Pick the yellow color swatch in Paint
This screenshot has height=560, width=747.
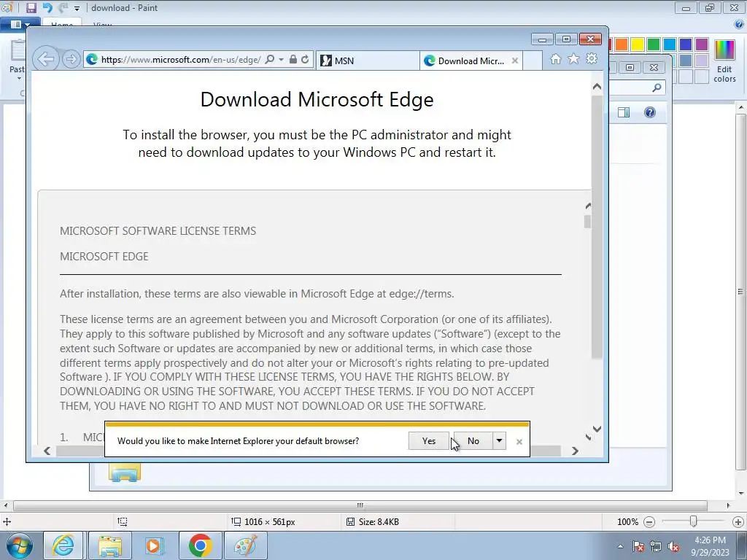[638, 44]
